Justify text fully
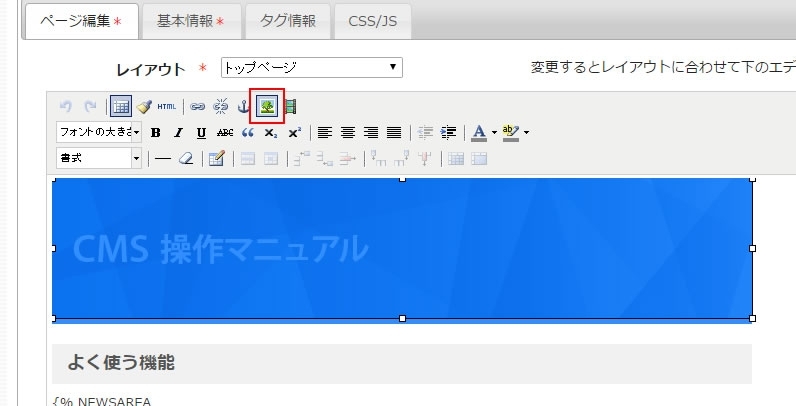The width and height of the screenshot is (796, 406). click(x=394, y=133)
